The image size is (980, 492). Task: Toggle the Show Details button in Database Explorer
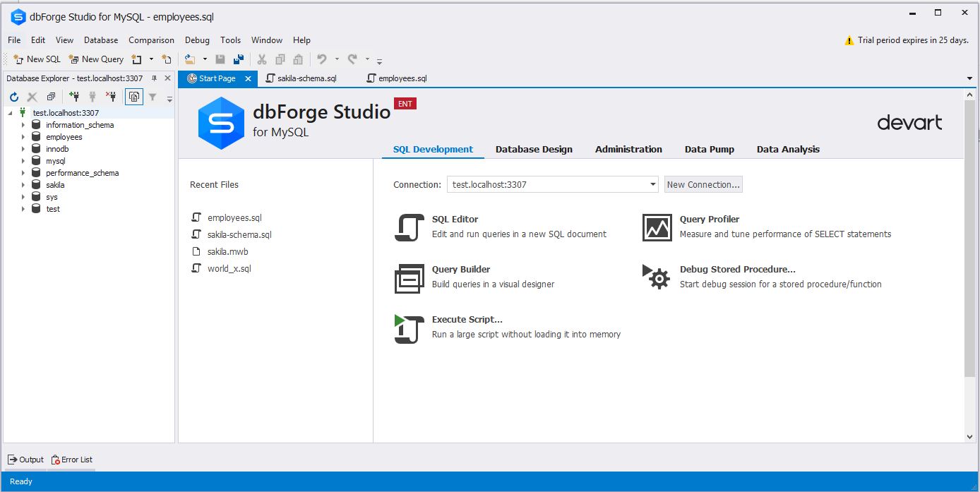point(133,97)
